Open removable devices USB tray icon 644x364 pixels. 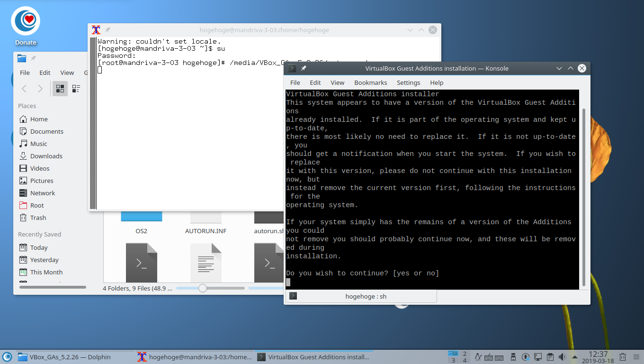pyautogui.click(x=514, y=357)
